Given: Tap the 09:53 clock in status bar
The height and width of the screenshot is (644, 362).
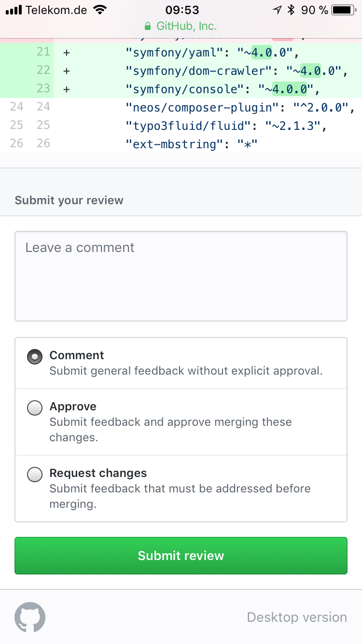Looking at the screenshot, I should [x=182, y=10].
